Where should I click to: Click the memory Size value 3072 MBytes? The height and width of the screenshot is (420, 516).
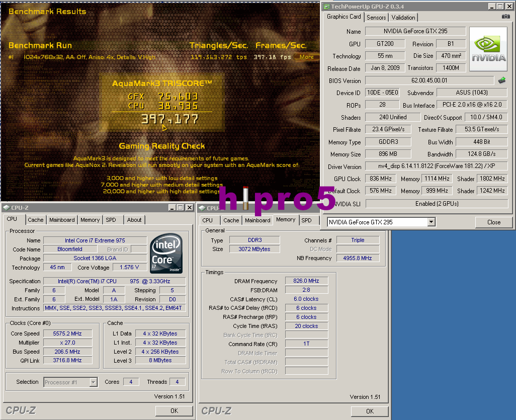pyautogui.click(x=254, y=249)
